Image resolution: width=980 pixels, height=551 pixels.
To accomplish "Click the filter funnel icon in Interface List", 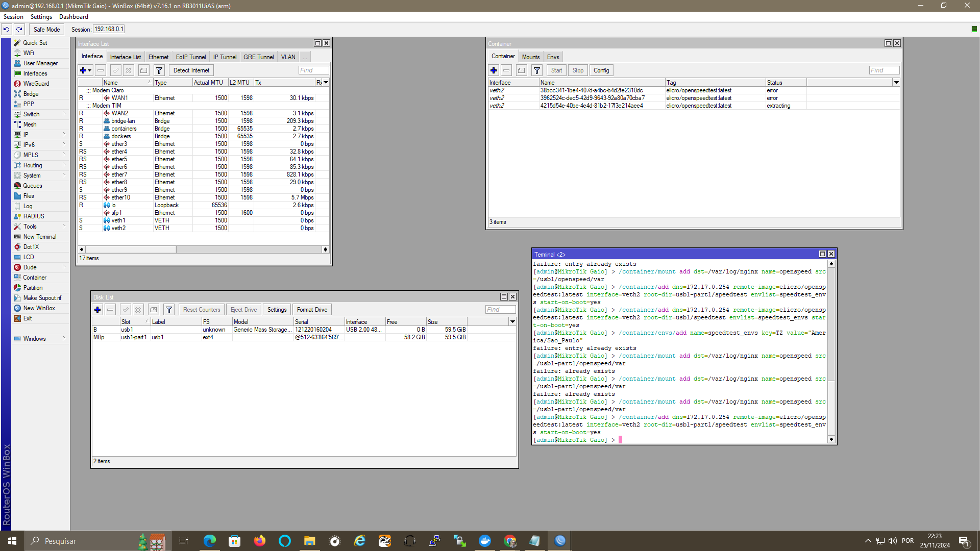I will [159, 70].
